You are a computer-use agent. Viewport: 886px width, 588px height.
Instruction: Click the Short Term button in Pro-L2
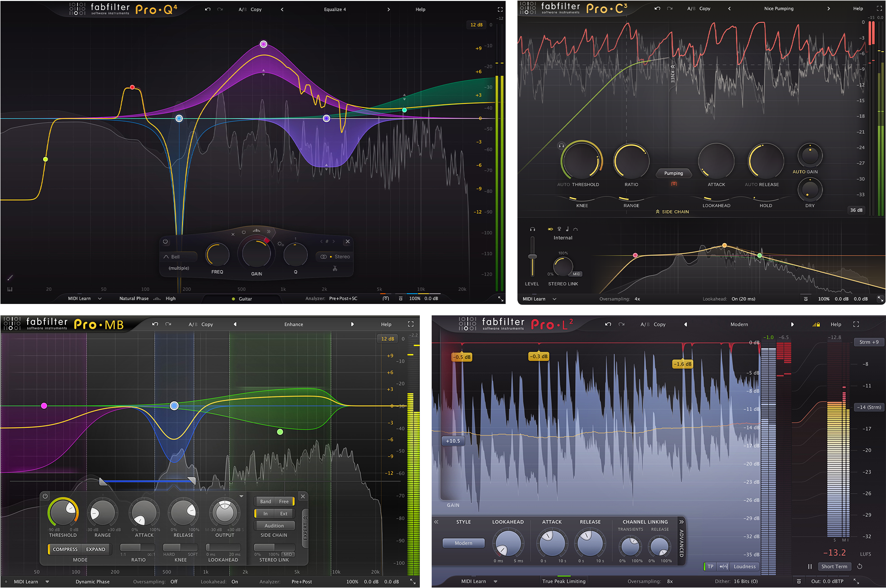(835, 567)
